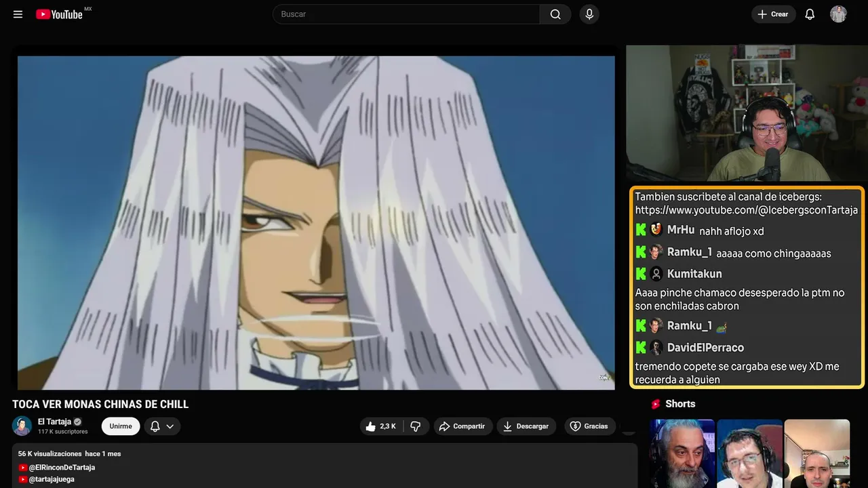
Task: Open the account profile avatar menu
Action: [838, 14]
